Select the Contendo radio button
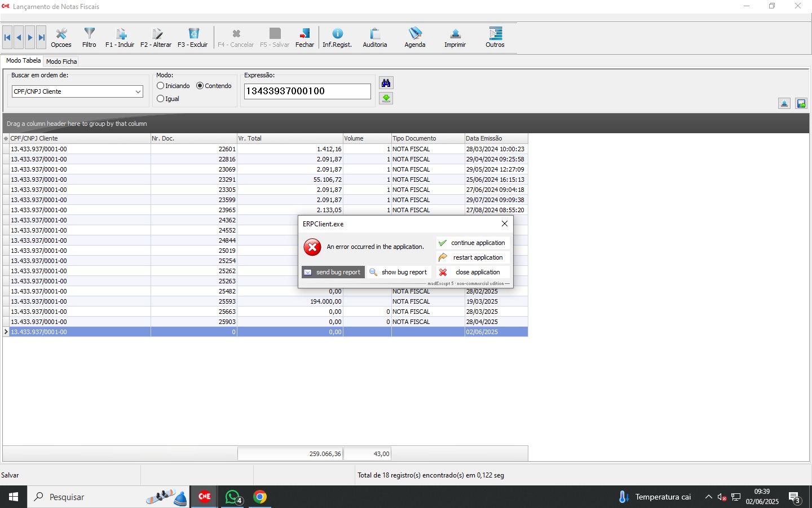The width and height of the screenshot is (812, 508). coord(200,86)
